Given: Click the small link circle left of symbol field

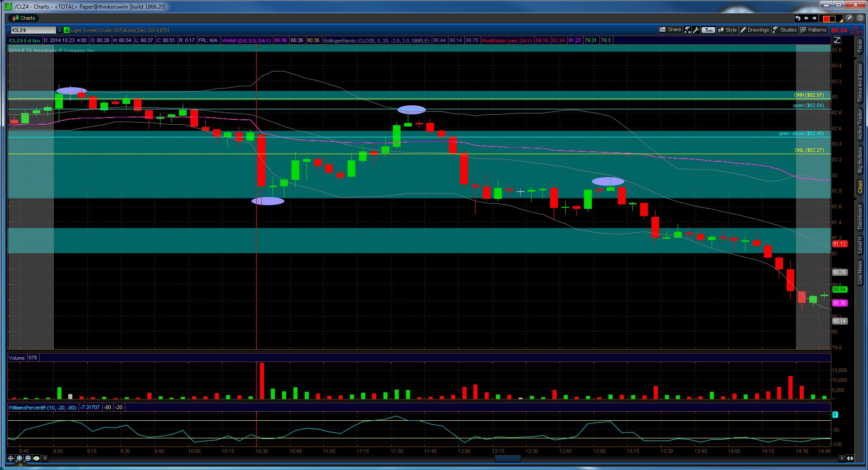Looking at the screenshot, I should [9, 30].
